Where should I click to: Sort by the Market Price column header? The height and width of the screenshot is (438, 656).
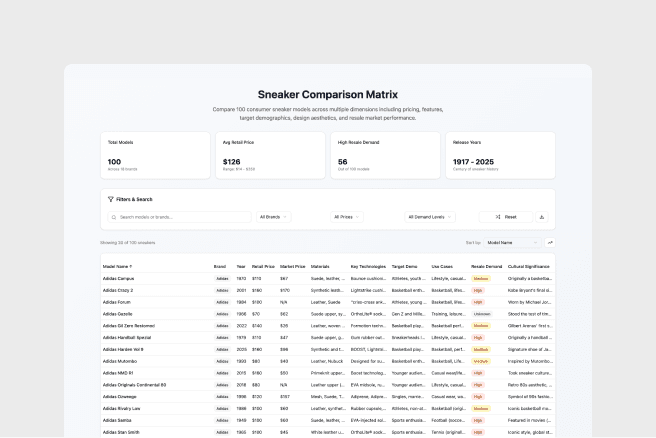point(292,266)
